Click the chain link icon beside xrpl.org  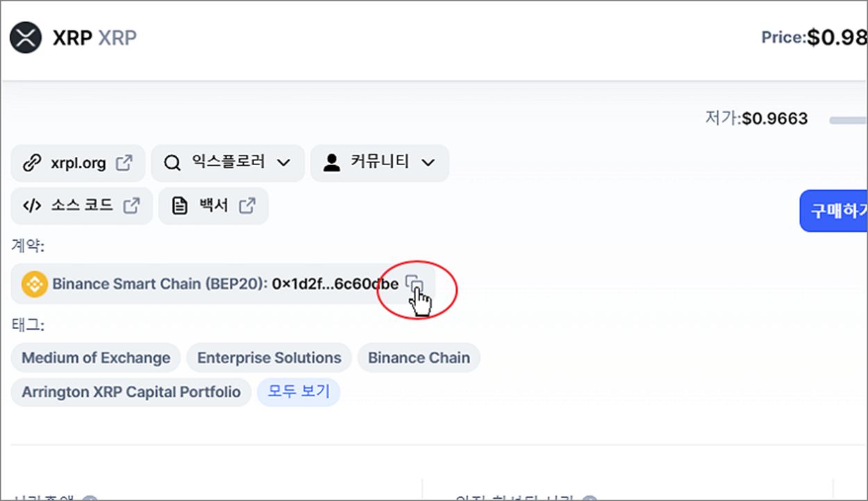[32, 164]
